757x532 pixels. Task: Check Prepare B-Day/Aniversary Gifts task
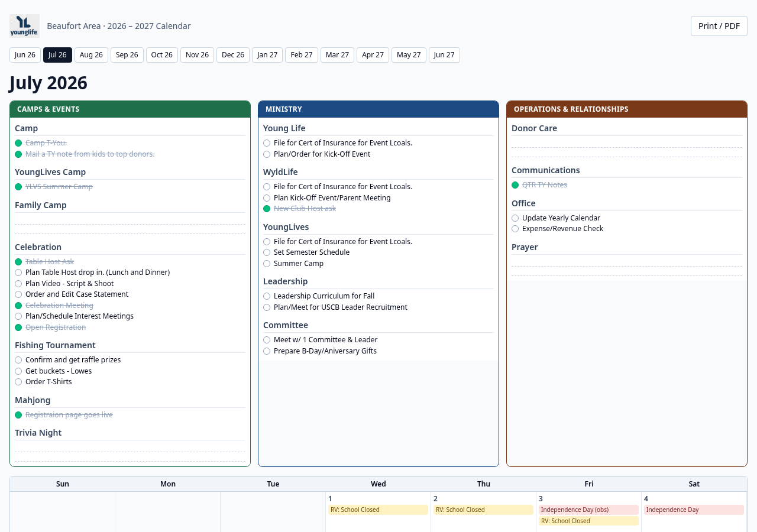(267, 351)
